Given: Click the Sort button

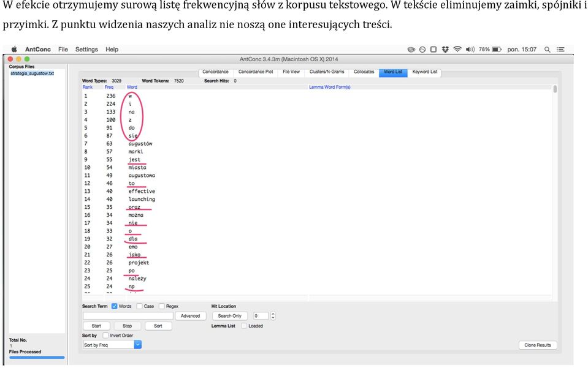Looking at the screenshot, I should [158, 326].
